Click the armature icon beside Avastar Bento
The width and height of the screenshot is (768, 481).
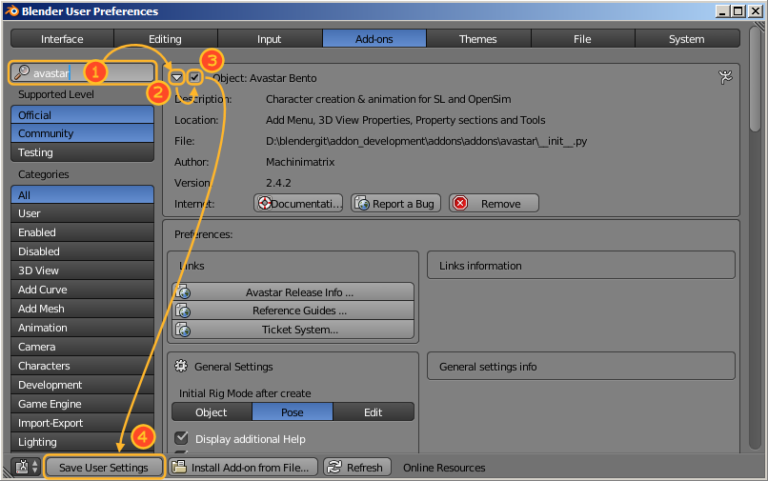725,77
